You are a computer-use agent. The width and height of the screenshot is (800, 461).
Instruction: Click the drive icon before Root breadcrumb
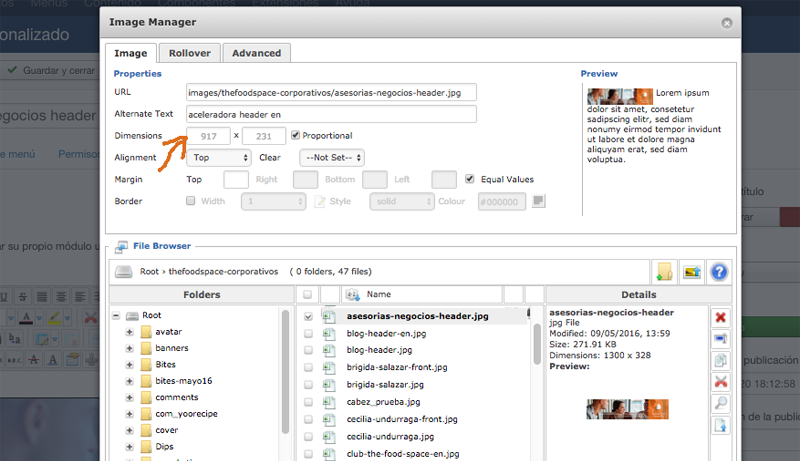pos(123,271)
